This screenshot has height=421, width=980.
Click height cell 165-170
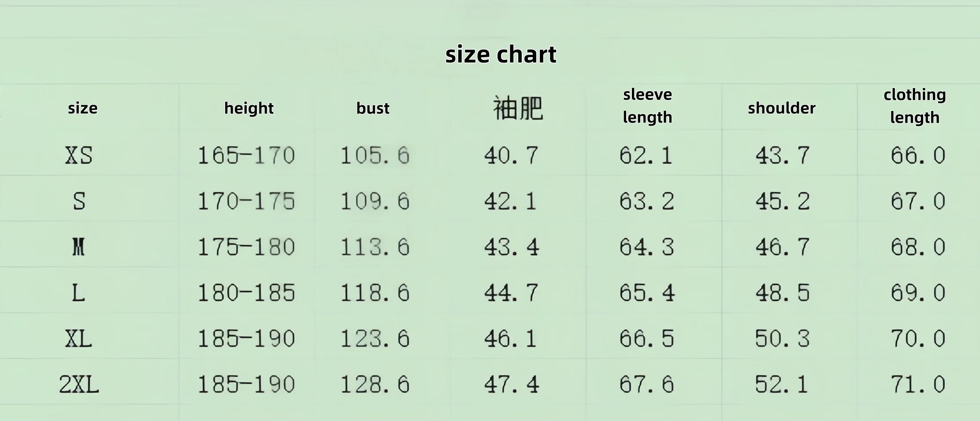(246, 155)
